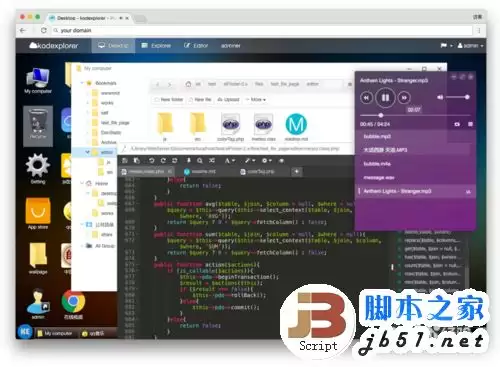
Task: Open the adminer link in the top bar
Action: [230, 46]
